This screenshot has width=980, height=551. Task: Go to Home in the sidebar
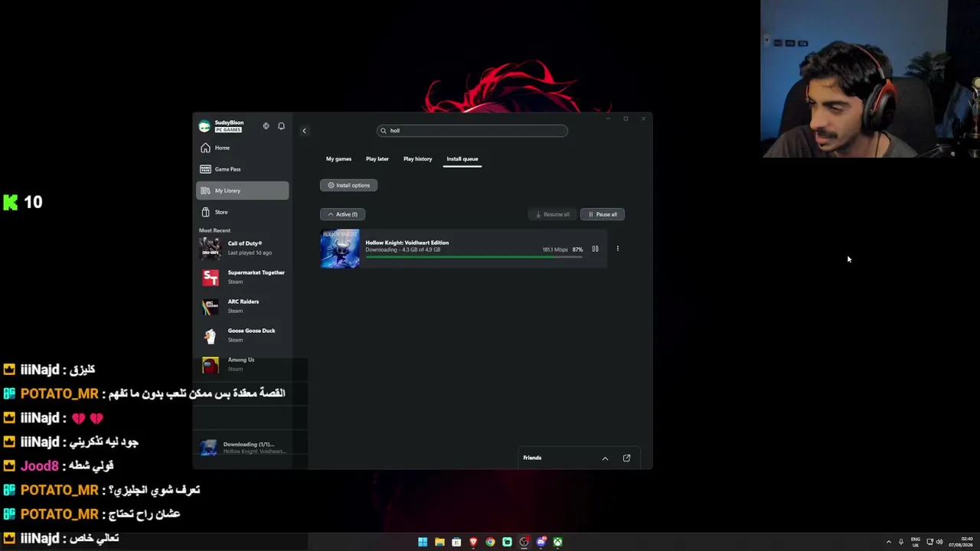point(243,148)
